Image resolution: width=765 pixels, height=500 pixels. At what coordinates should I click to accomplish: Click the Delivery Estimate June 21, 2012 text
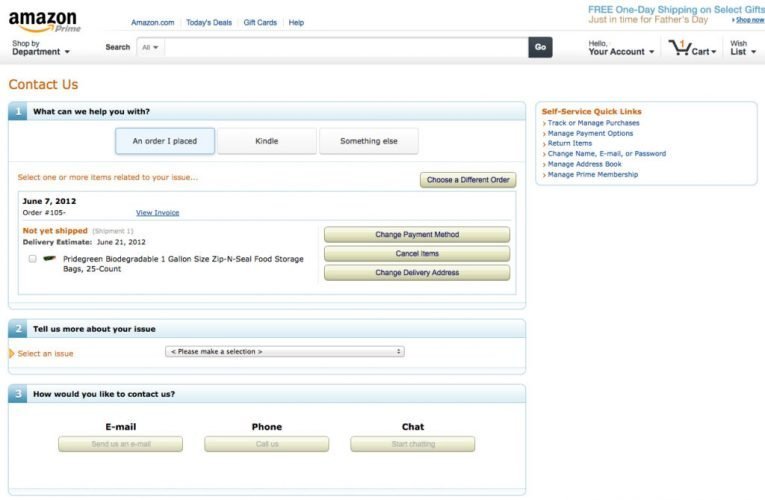[84, 242]
